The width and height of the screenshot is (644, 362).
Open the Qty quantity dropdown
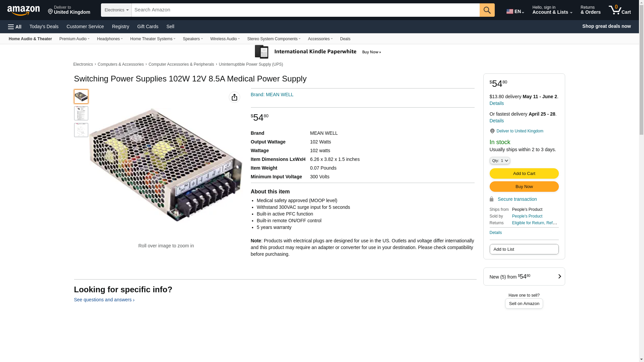(499, 161)
